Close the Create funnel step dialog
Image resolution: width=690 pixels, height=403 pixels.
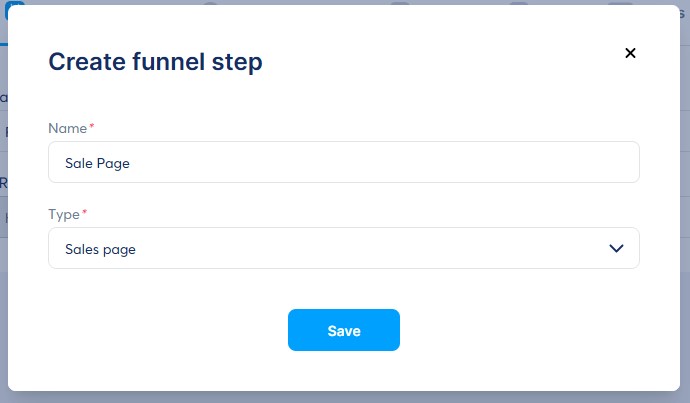(x=630, y=53)
